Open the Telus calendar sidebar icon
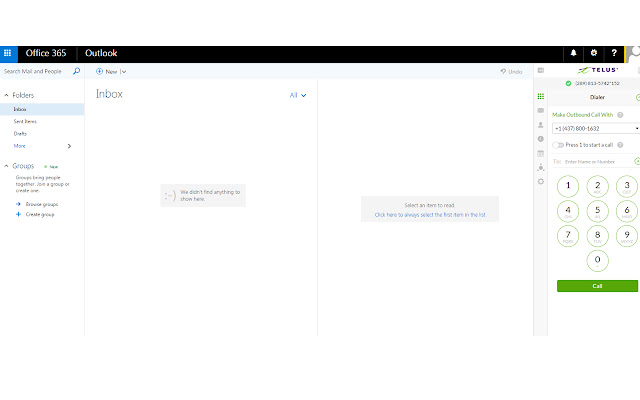Viewport: 640px width, 400px height. 541,153
